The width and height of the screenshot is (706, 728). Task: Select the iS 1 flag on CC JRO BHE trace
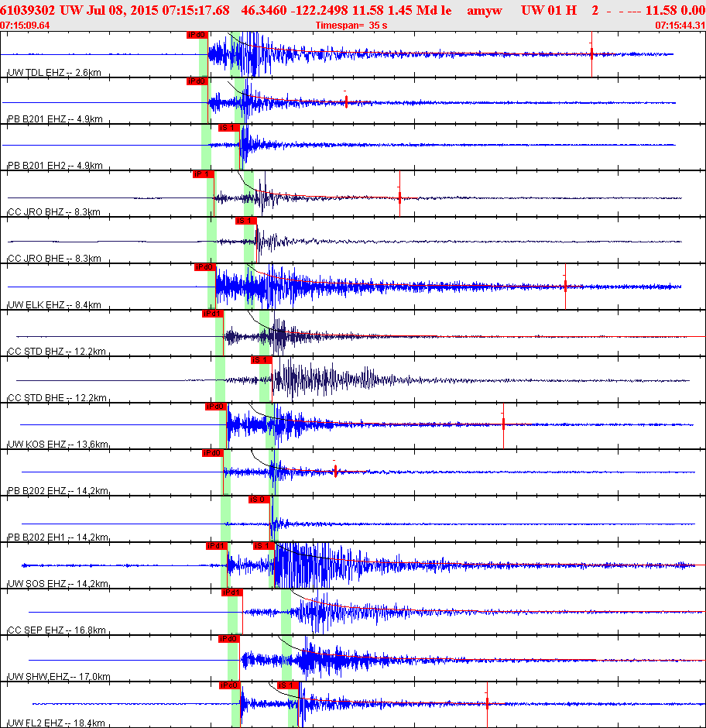[245, 221]
